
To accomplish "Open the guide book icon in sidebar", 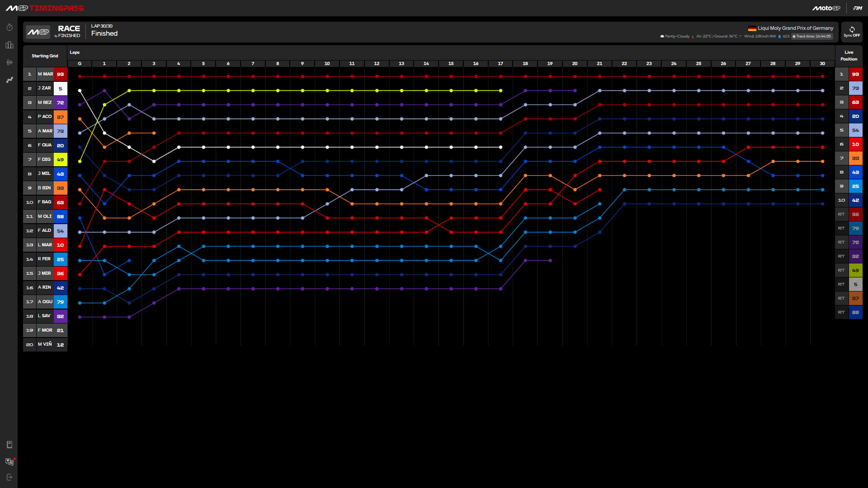I will pos(9,445).
